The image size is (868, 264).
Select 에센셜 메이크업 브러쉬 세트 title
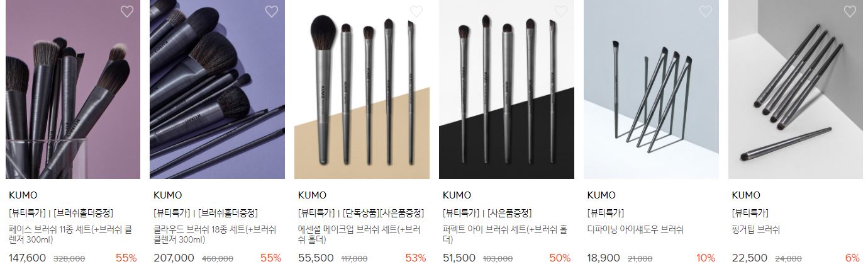click(359, 234)
